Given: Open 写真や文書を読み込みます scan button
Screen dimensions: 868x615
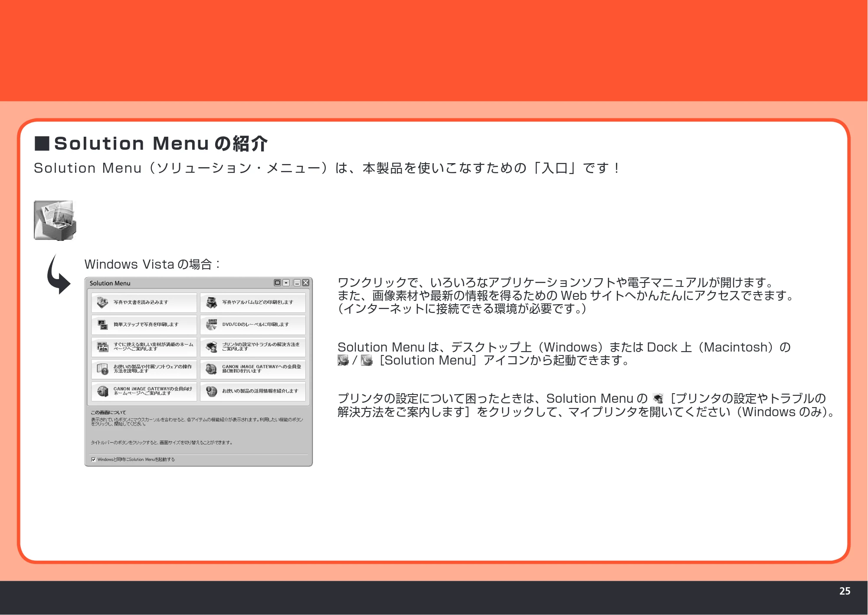Looking at the screenshot, I should [x=144, y=303].
